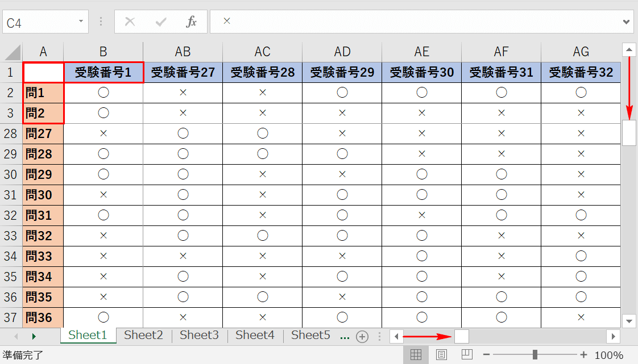The height and width of the screenshot is (364, 638).
Task: Switch to Normal view
Action: coord(416,355)
